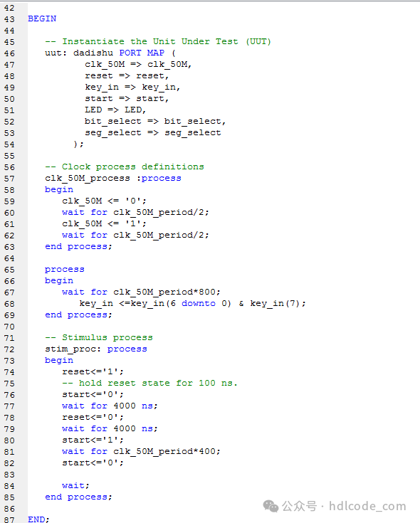Click 'wait for clk_50M_period/2;' on line 62
The width and height of the screenshot is (420, 523).
[x=135, y=235]
